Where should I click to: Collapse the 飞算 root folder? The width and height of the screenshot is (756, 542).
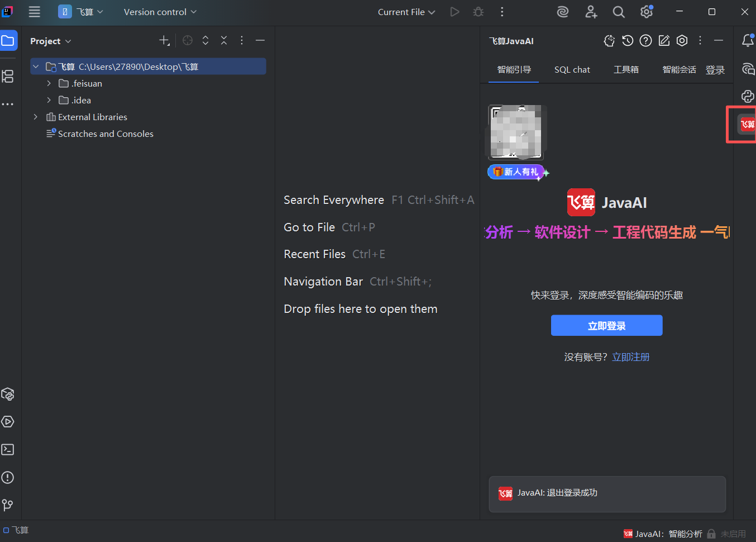(x=36, y=66)
